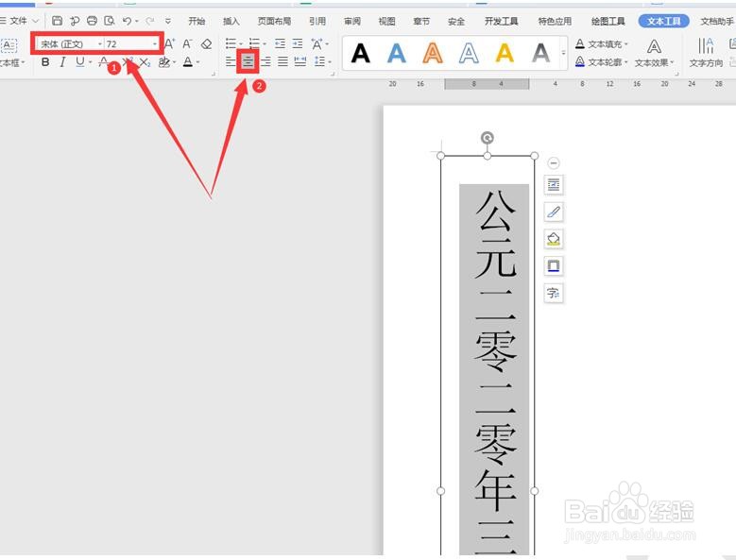The height and width of the screenshot is (560, 736).
Task: Open the 文本轮廓 text outline dropdown
Action: [602, 62]
